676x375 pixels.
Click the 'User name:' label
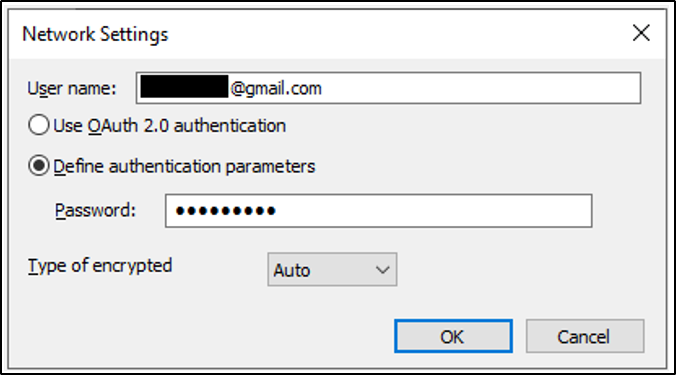(72, 88)
